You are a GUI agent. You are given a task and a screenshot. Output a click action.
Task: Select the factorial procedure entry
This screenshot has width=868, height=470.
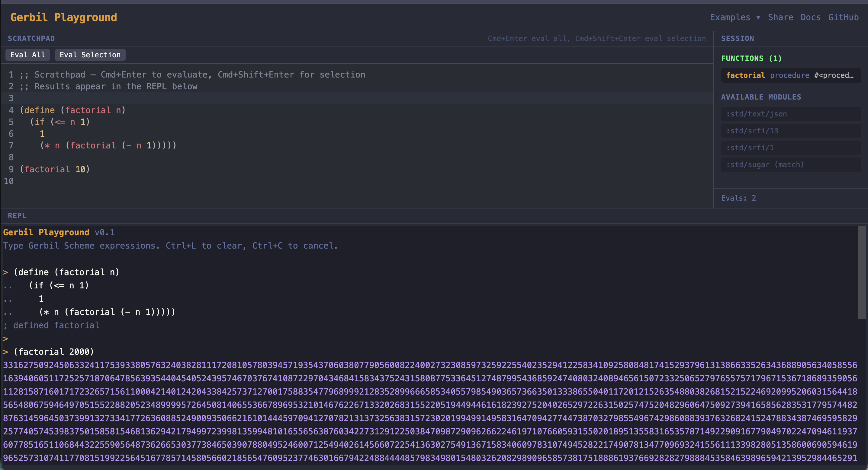coord(790,75)
